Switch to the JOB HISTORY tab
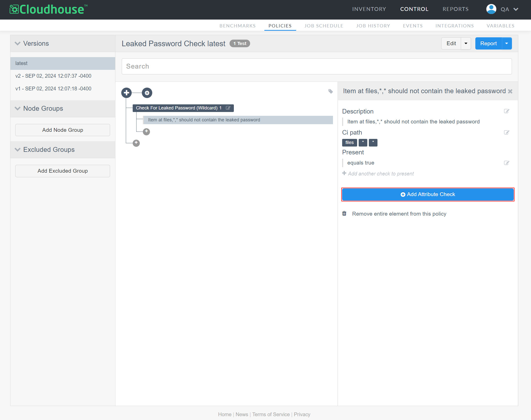531x420 pixels. coord(373,26)
